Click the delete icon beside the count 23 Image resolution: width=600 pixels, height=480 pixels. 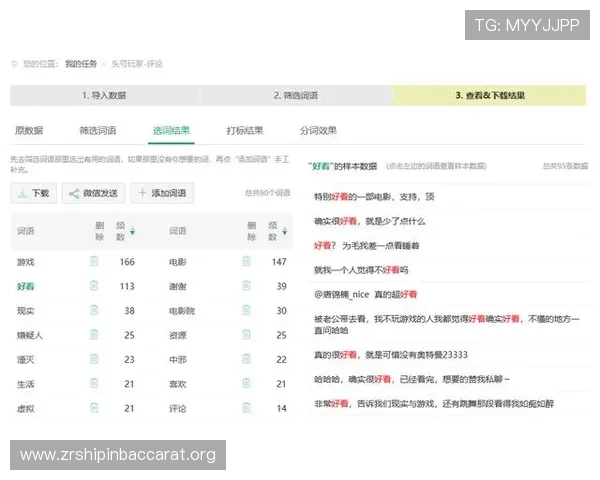click(x=94, y=359)
